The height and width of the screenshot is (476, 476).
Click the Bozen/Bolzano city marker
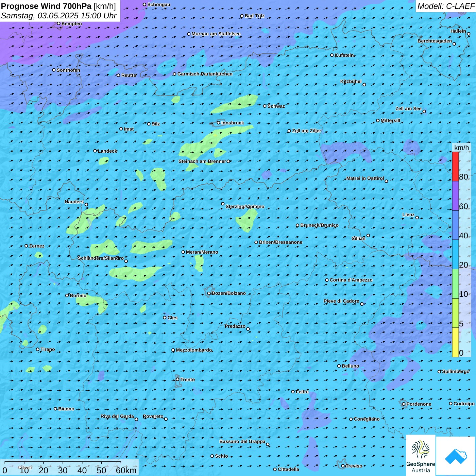click(x=209, y=293)
